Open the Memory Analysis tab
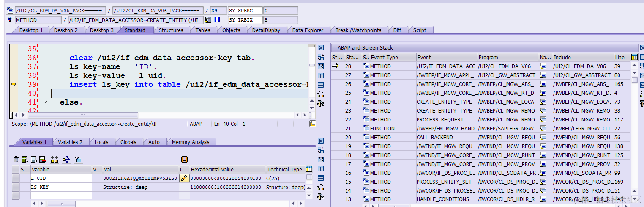Image resolution: width=644 pixels, height=207 pixels. coord(190,142)
